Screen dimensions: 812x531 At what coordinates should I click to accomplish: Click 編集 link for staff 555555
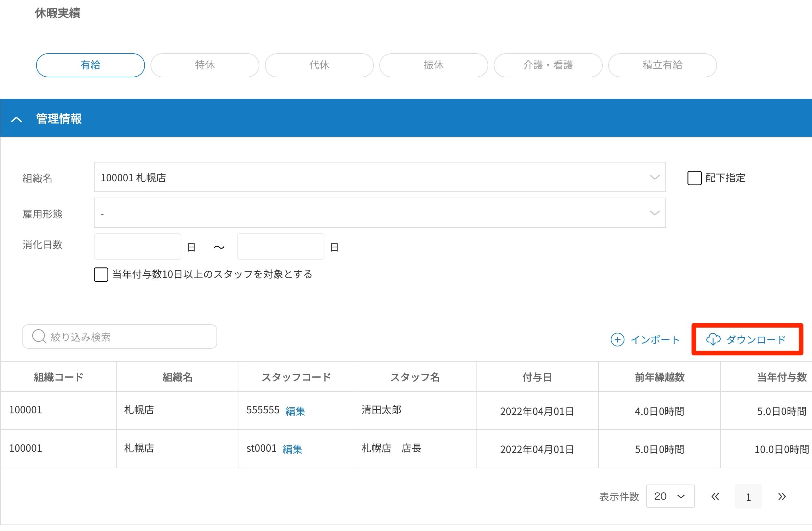pyautogui.click(x=295, y=411)
